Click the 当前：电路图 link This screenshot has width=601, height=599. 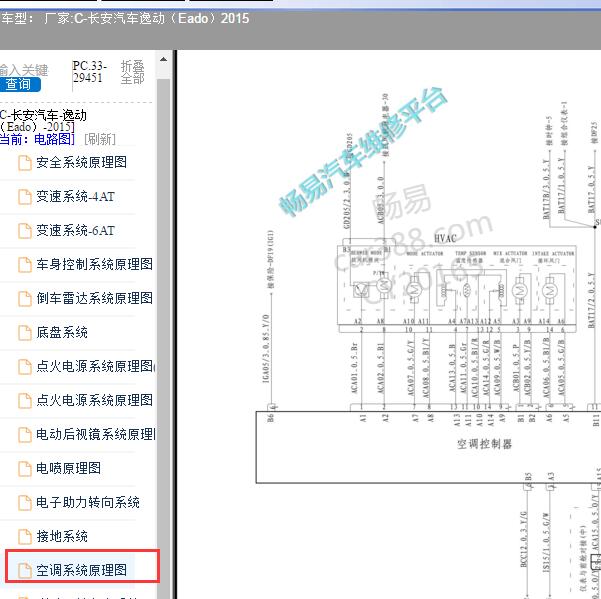(37, 139)
